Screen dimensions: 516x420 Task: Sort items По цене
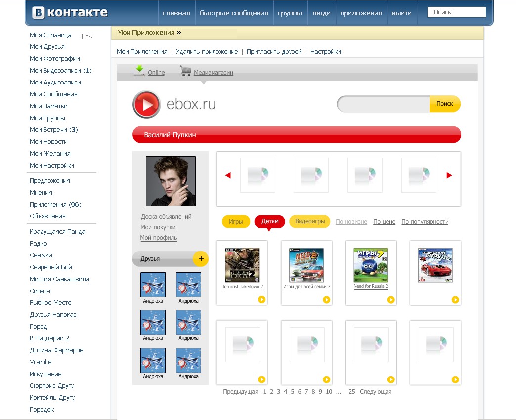385,222
